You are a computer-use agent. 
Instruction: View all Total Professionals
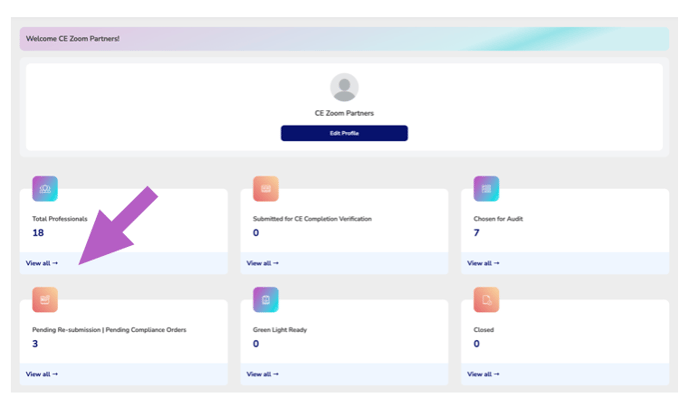click(42, 263)
